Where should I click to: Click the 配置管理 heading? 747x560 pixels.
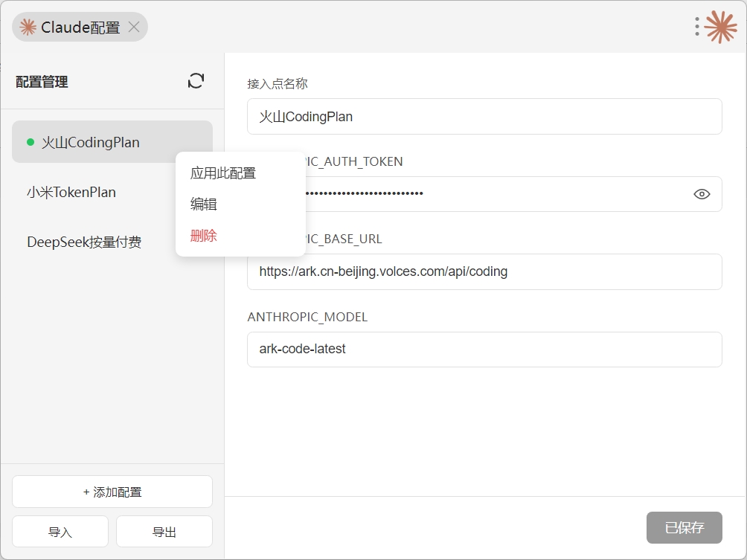click(42, 82)
